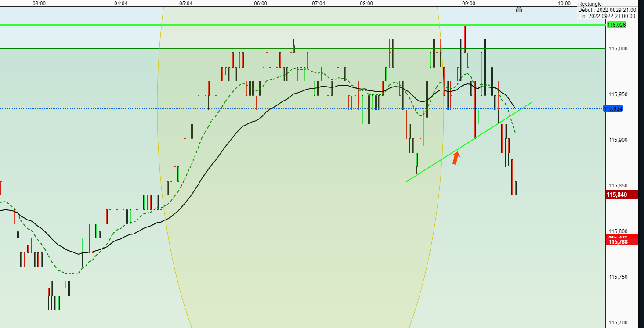Select the 115,840 dark red price tag
The height and width of the screenshot is (328, 644).
pyautogui.click(x=622, y=195)
